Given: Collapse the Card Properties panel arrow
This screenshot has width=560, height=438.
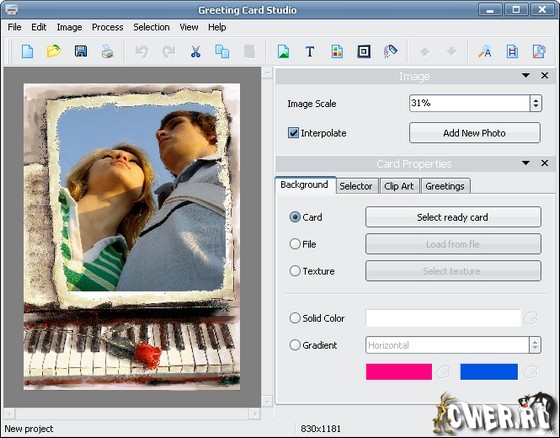Looking at the screenshot, I should tap(525, 163).
